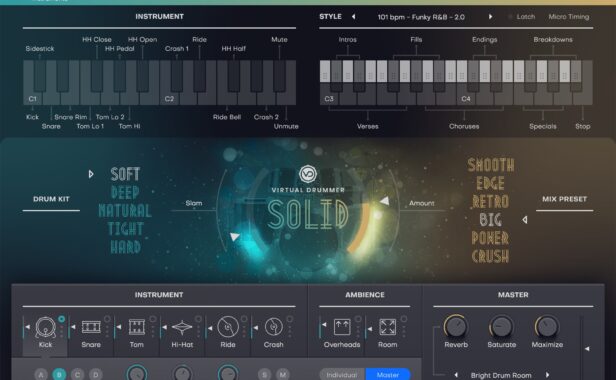Image resolution: width=616 pixels, height=380 pixels.
Task: Select the Hi-Hat cymbal icon
Action: tap(182, 327)
